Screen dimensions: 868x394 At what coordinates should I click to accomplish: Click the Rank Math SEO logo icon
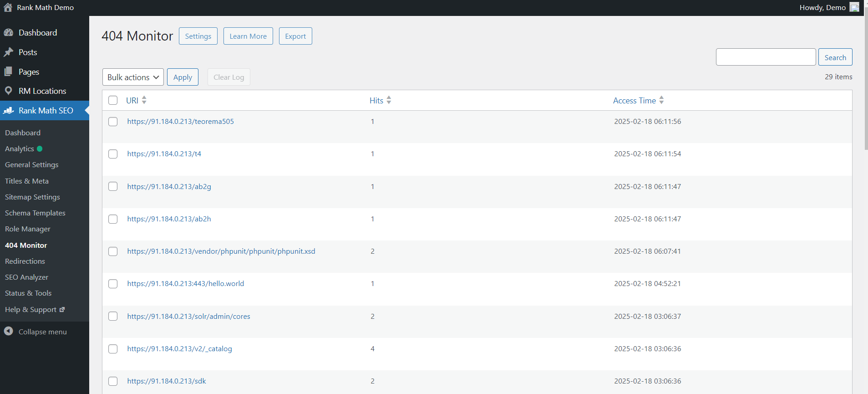coord(8,111)
